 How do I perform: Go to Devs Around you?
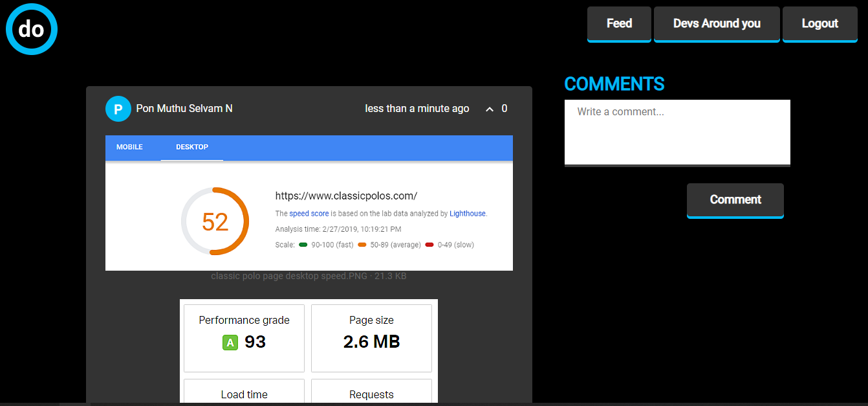click(x=717, y=24)
